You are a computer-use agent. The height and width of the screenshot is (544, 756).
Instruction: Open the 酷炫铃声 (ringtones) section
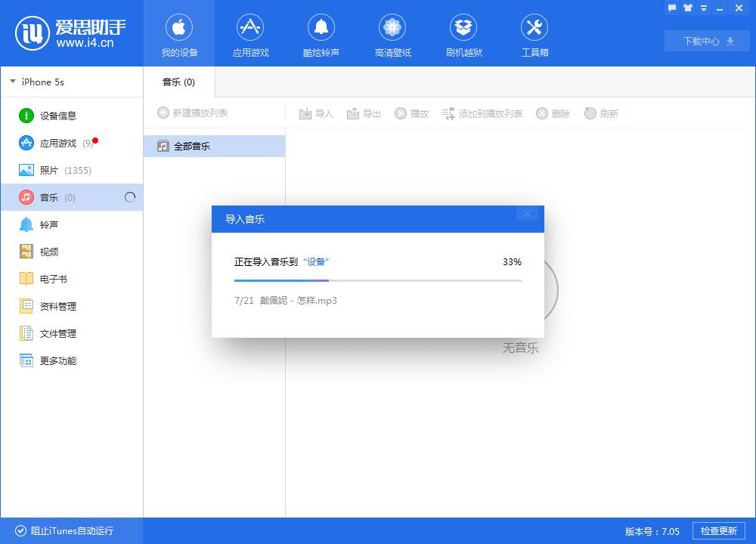(321, 34)
